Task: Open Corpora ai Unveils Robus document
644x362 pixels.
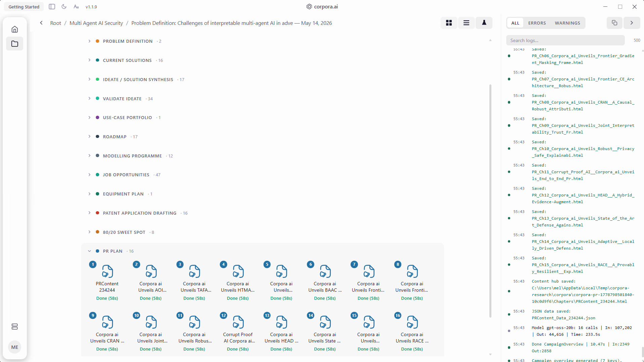Action: click(194, 332)
